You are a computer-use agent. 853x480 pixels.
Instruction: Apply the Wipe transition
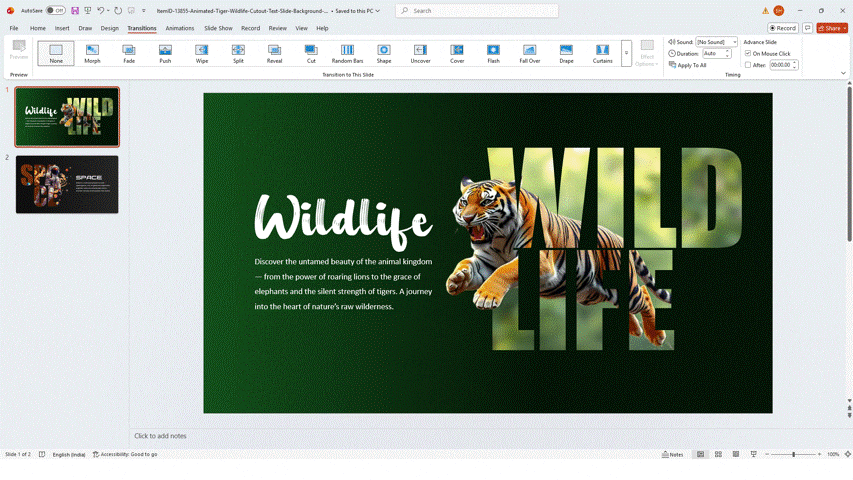click(202, 53)
